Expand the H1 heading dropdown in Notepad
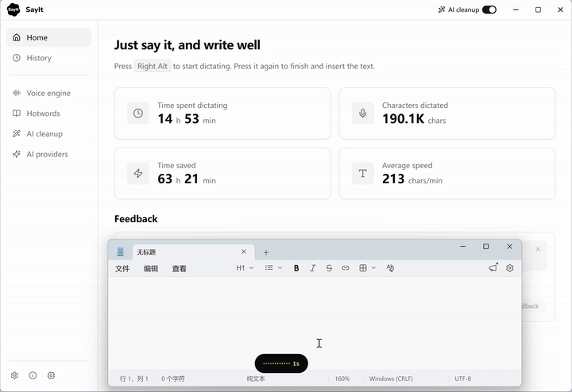Viewport: 572px width, 392px height. coord(245,267)
